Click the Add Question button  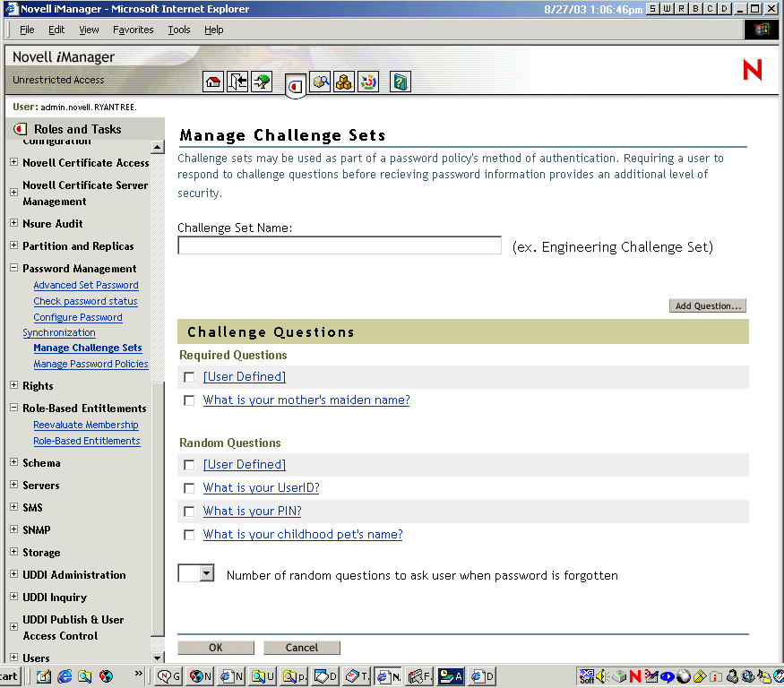[x=707, y=305]
